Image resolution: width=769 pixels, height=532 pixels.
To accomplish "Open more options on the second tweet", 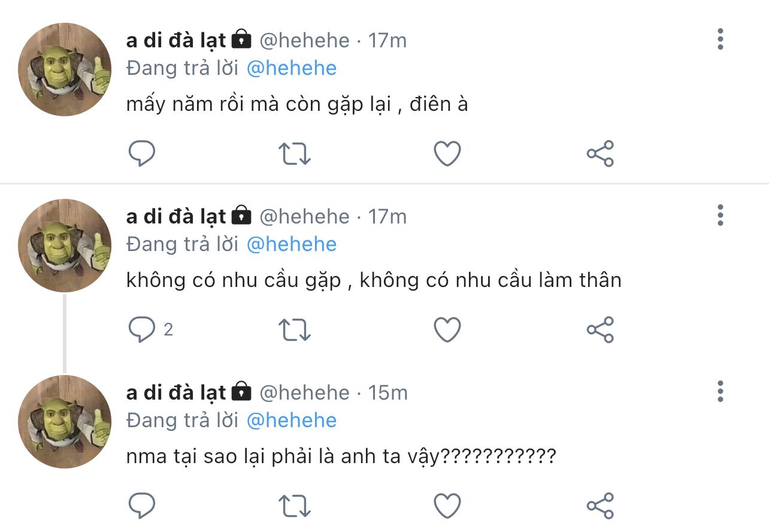I will click(x=720, y=215).
